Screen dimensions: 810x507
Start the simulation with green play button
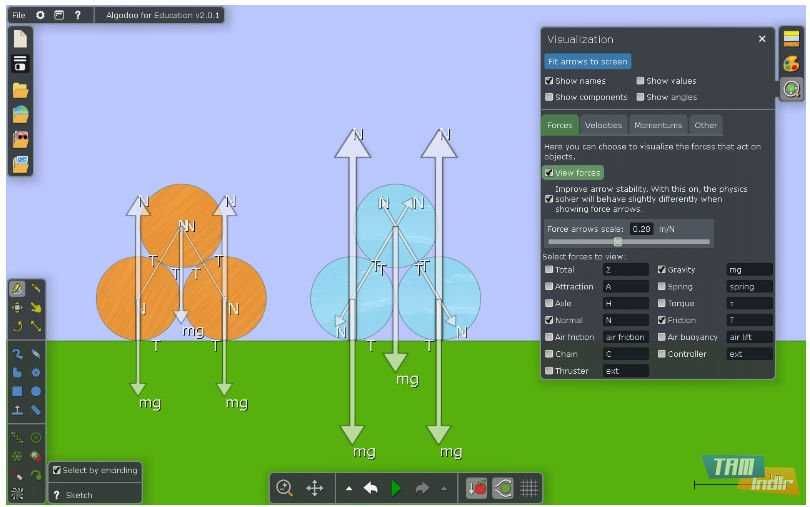pos(396,488)
